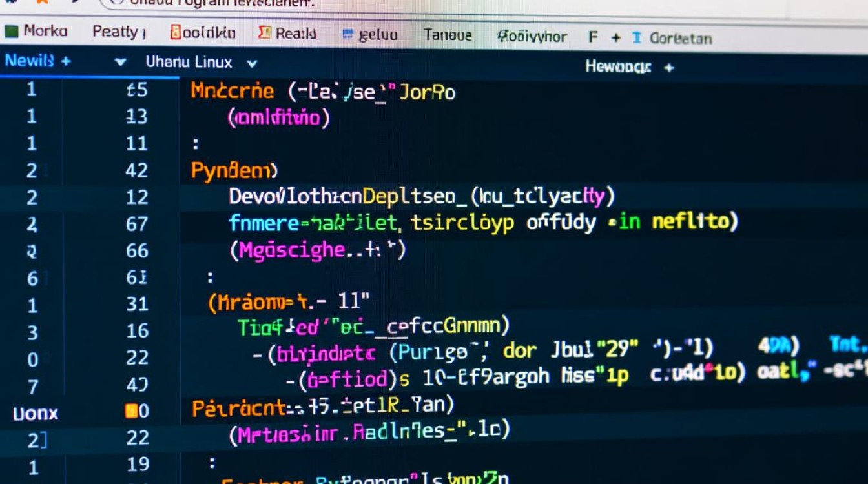Viewport: 868px width, 484px height.
Task: Click the blue icon next to geluo
Action: 348,35
